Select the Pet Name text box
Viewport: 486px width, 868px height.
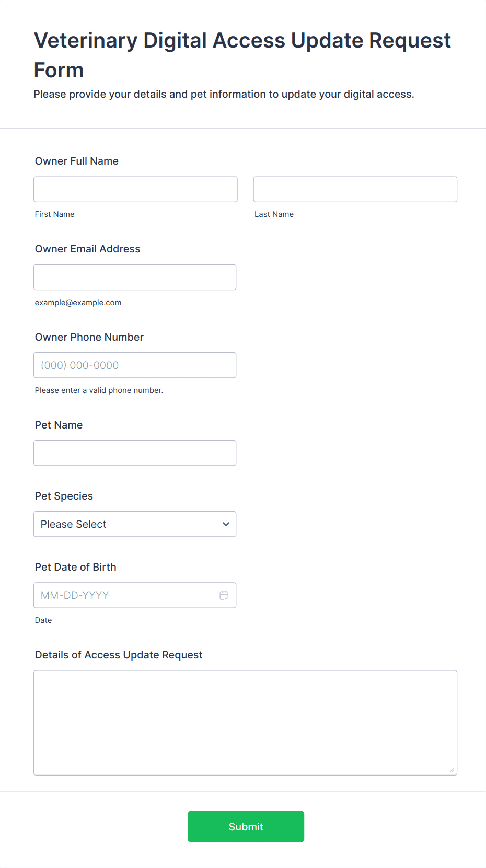pyautogui.click(x=135, y=453)
